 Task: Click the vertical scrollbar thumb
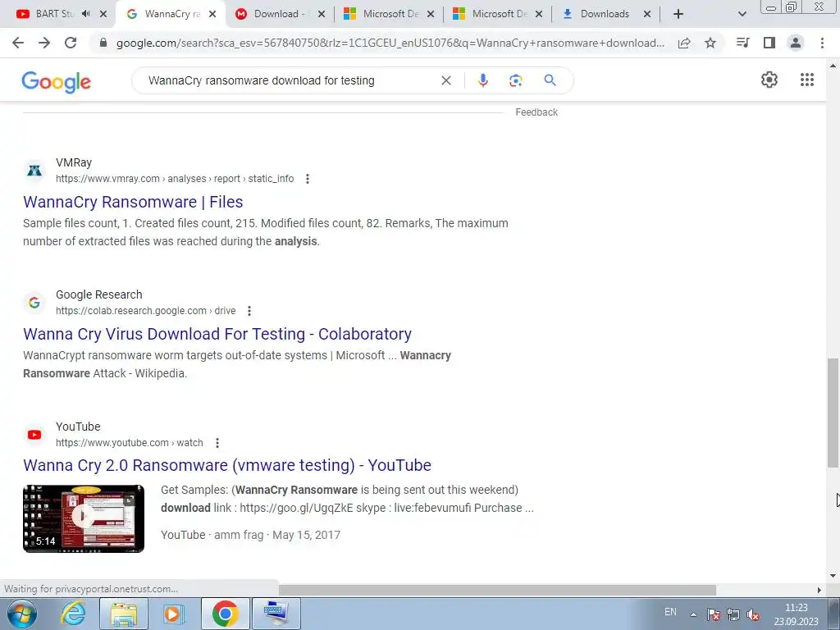click(833, 413)
